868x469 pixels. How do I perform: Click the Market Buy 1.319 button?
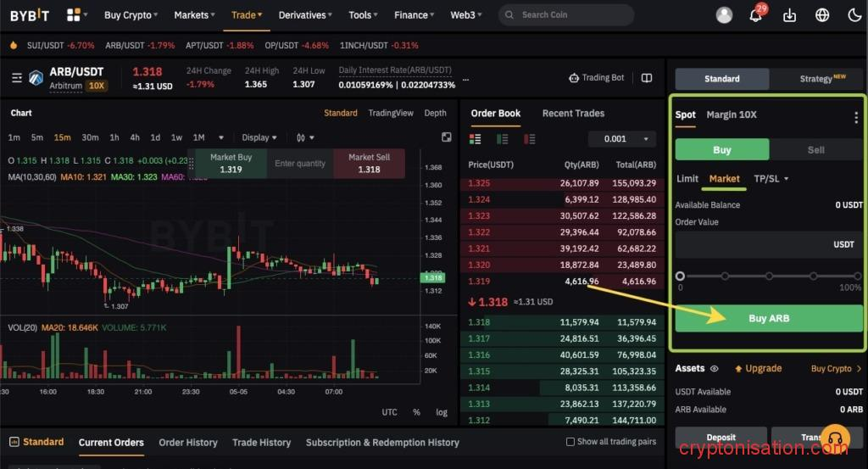pyautogui.click(x=231, y=164)
